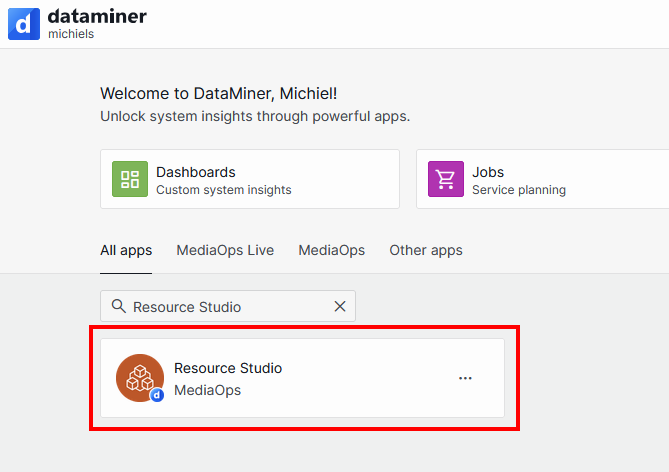Click the dataminer title text

point(97,17)
